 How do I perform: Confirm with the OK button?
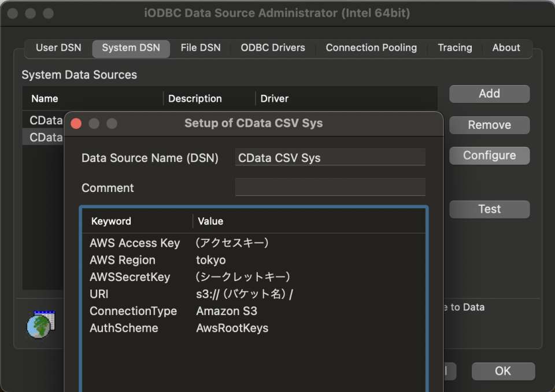pos(503,371)
